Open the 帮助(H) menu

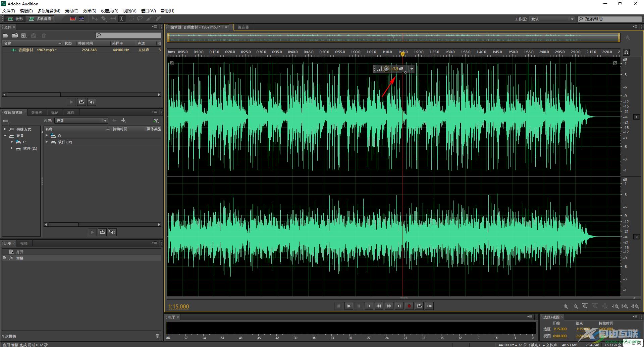pos(167,11)
